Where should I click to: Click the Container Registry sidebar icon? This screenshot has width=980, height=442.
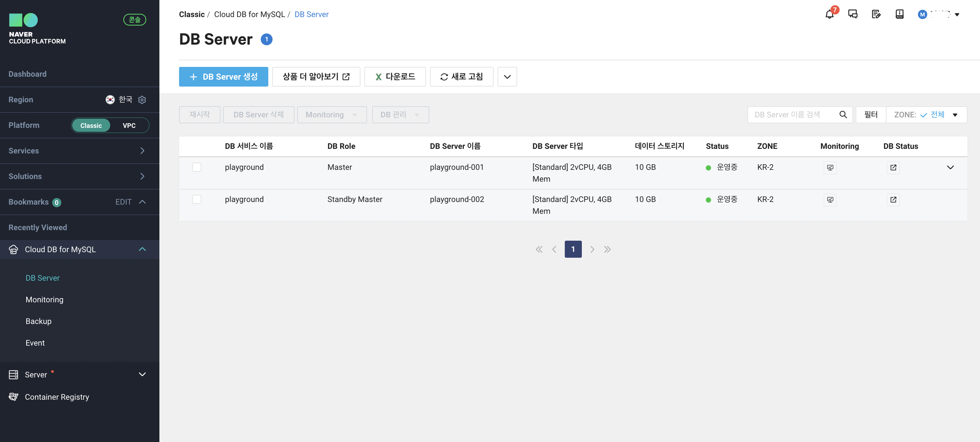(13, 397)
